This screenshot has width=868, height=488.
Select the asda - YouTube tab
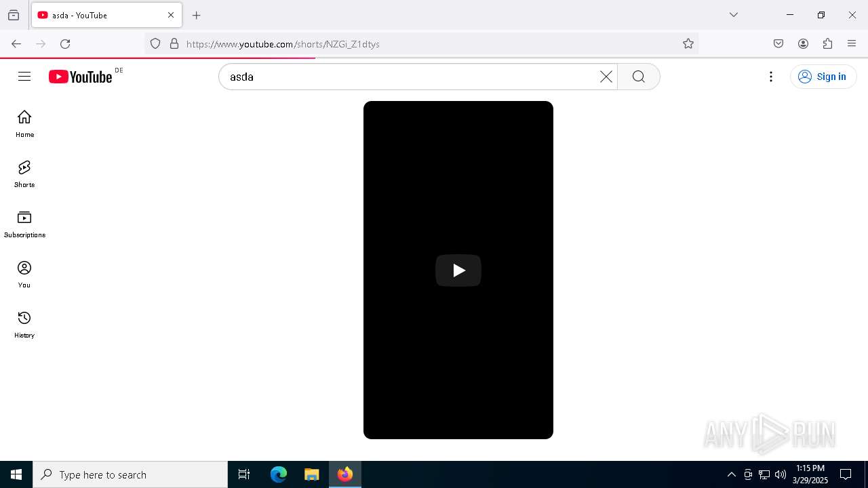tap(106, 15)
